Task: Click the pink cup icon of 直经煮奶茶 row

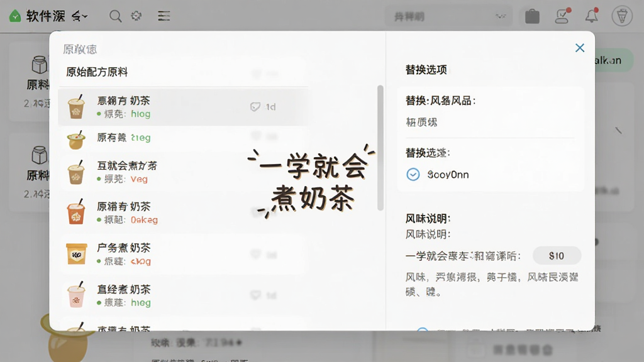Action: [76, 295]
